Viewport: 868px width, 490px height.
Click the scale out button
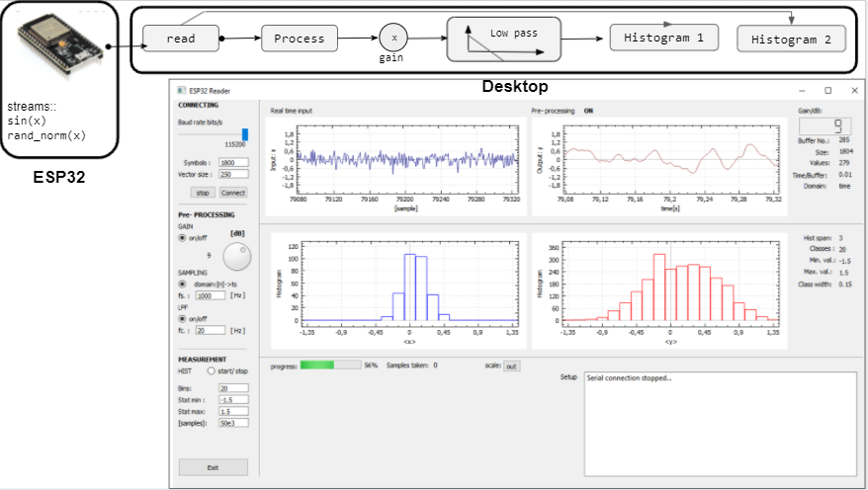point(511,367)
